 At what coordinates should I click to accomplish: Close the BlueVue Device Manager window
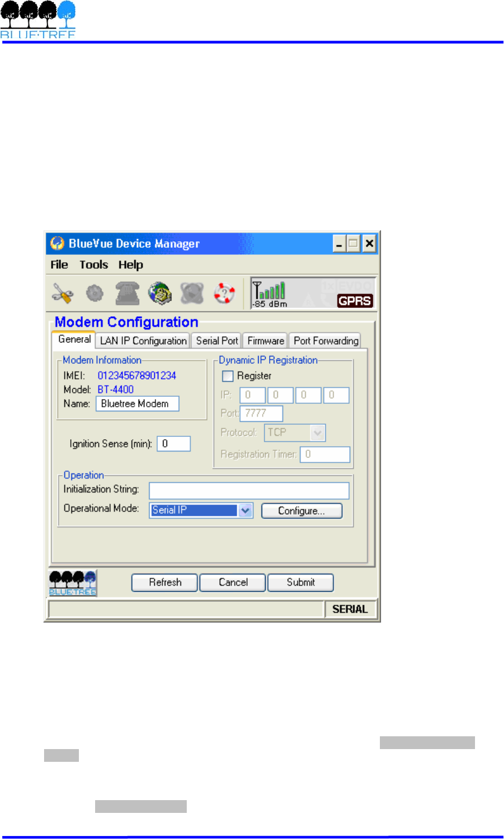pyautogui.click(x=369, y=244)
